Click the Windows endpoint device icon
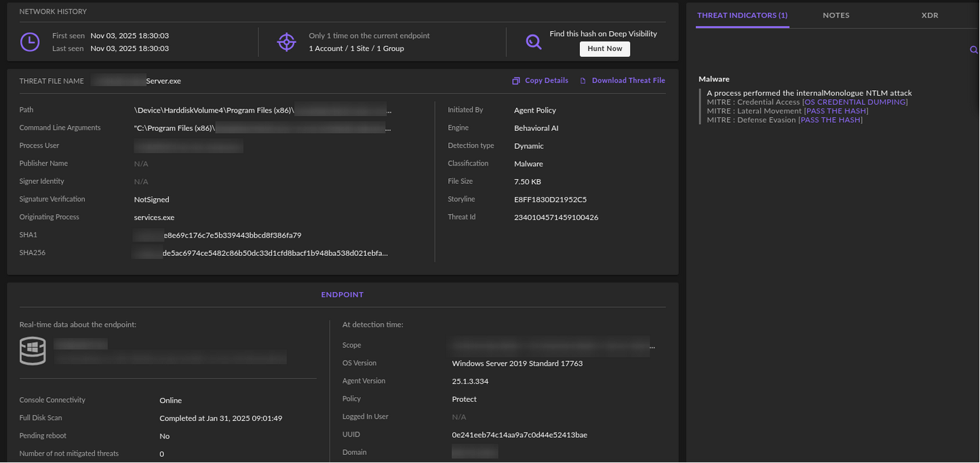 (x=32, y=350)
